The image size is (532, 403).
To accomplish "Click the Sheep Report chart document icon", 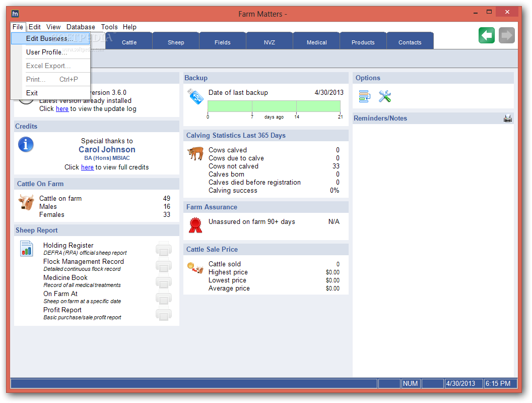I will (x=27, y=248).
